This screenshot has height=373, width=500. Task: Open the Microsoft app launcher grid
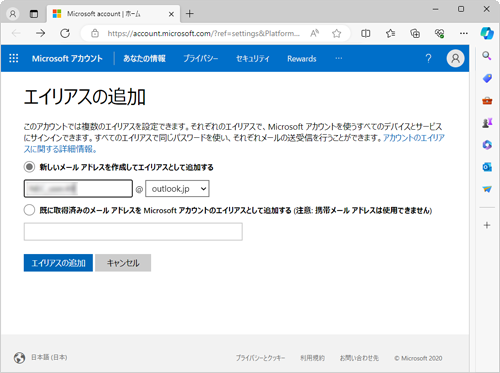14,58
